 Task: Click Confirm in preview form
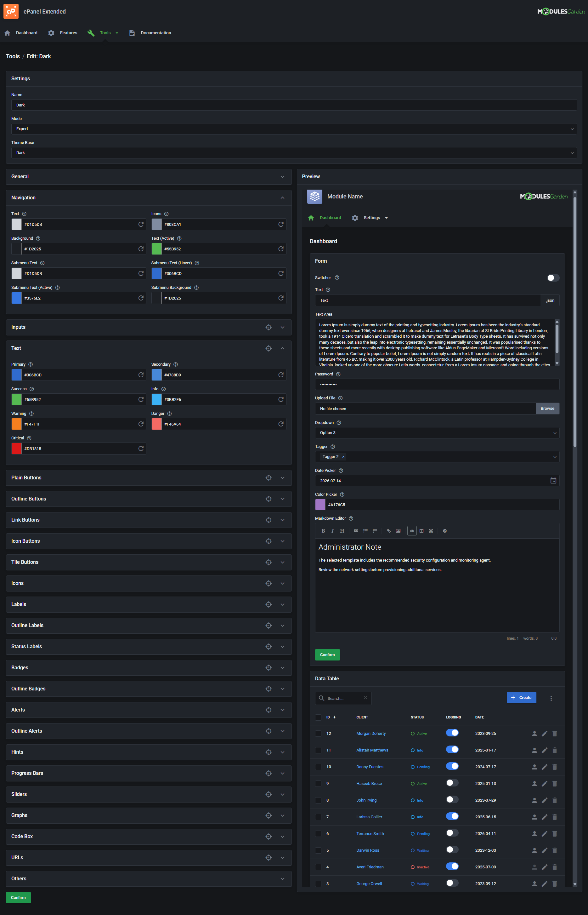coord(327,655)
